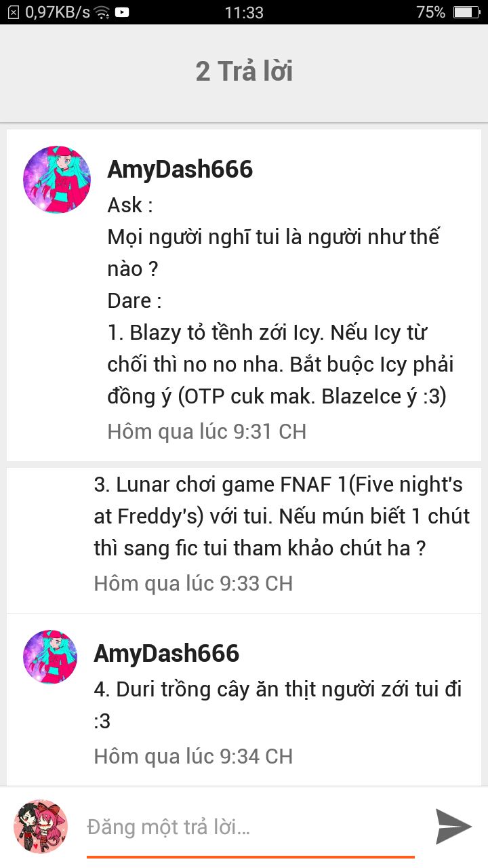Focus the 'Đăng một trả lời…' reply field
The image size is (488, 868).
click(x=251, y=827)
